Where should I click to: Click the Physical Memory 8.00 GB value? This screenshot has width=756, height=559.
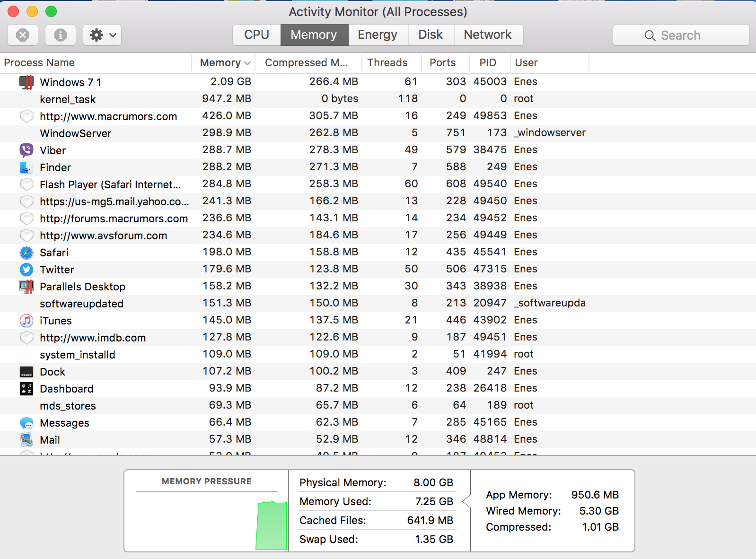433,482
